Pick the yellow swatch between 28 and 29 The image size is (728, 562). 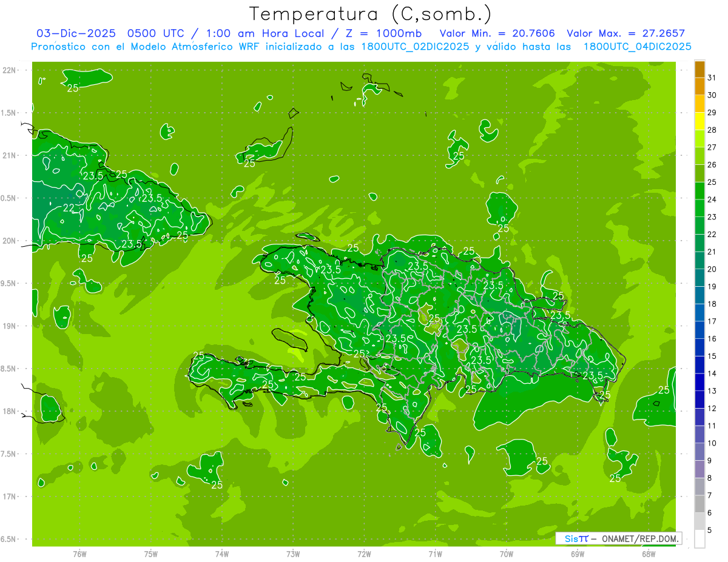click(699, 121)
